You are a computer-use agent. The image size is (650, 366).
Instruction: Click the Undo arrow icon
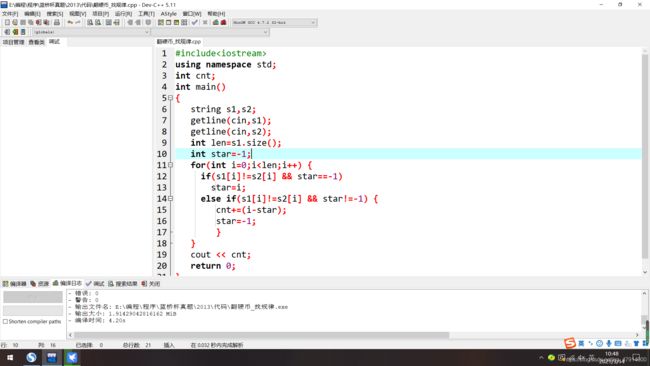tap(70, 22)
